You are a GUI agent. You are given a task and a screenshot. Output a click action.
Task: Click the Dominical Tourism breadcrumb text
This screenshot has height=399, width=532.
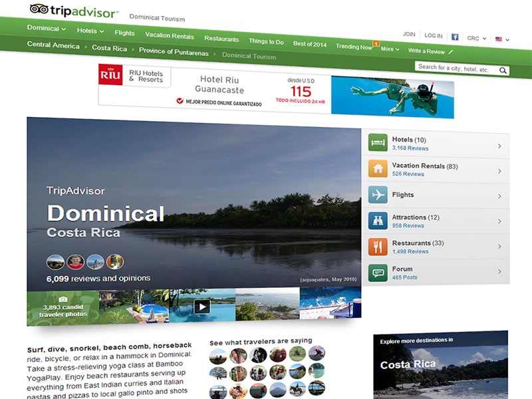(249, 56)
